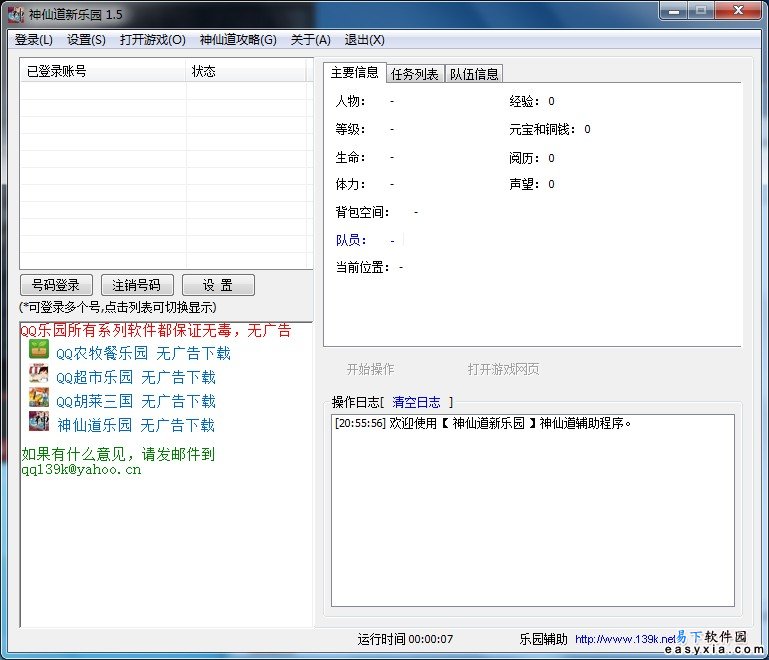The height and width of the screenshot is (660, 769).
Task: Open the 打开游戏(O) menu
Action: coord(152,40)
